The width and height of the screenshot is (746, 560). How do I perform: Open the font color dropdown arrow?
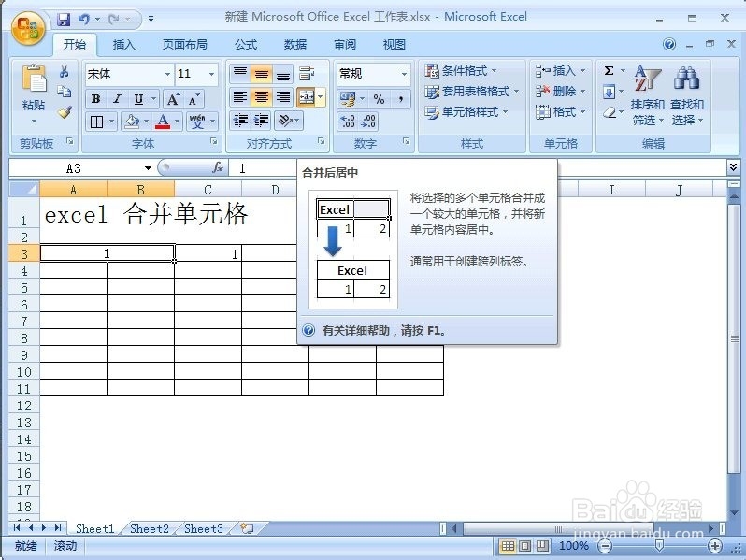[177, 122]
